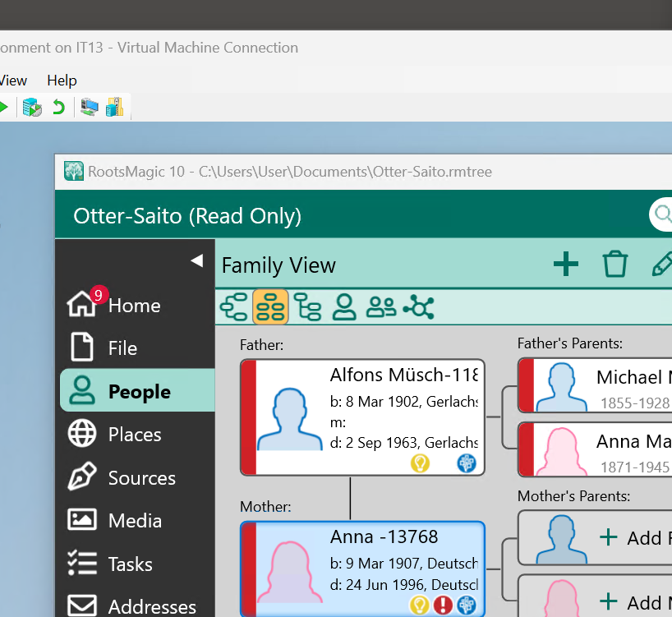Screen dimensions: 672x617
Task: Click the VM Checkpoint toolbar icon
Action: click(x=32, y=107)
